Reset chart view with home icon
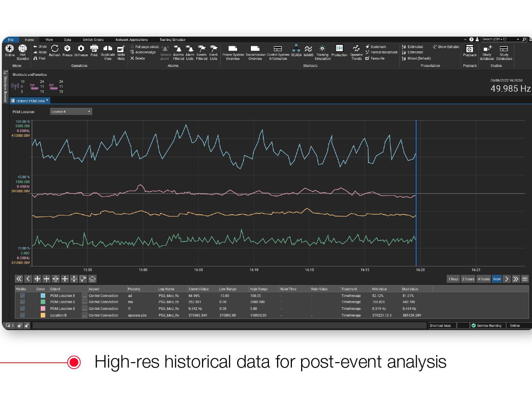This screenshot has width=532, height=399. [x=92, y=279]
